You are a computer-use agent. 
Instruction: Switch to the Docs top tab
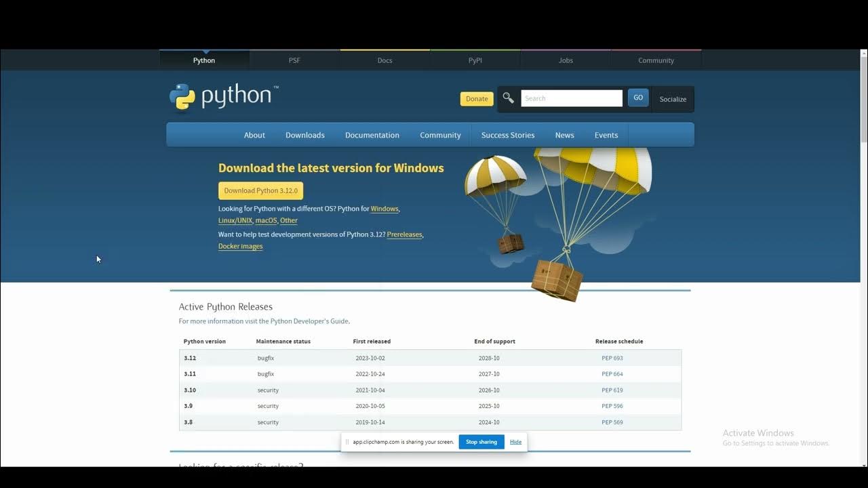(384, 60)
